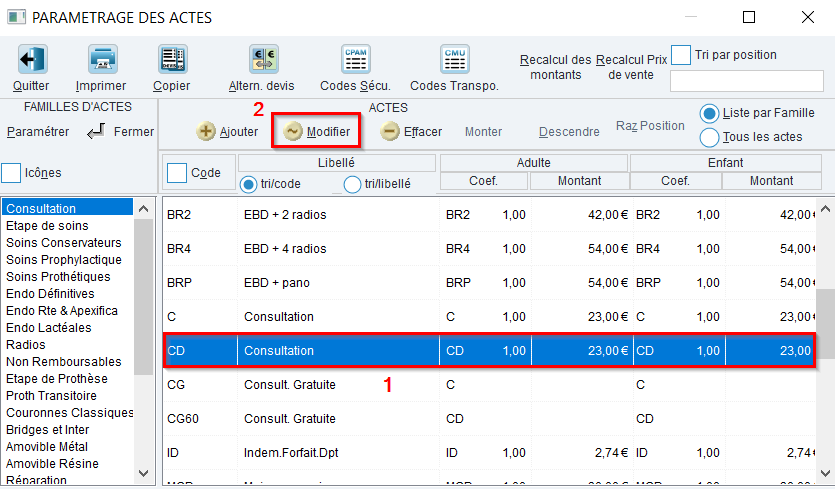The image size is (835, 489).
Task: Select the Soins Conservateurs family
Action: pos(68,242)
